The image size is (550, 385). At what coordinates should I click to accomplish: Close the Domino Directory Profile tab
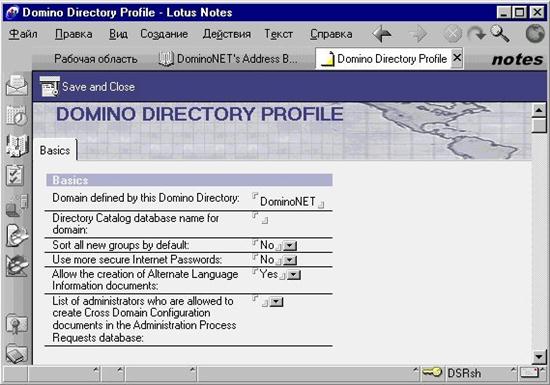click(457, 58)
